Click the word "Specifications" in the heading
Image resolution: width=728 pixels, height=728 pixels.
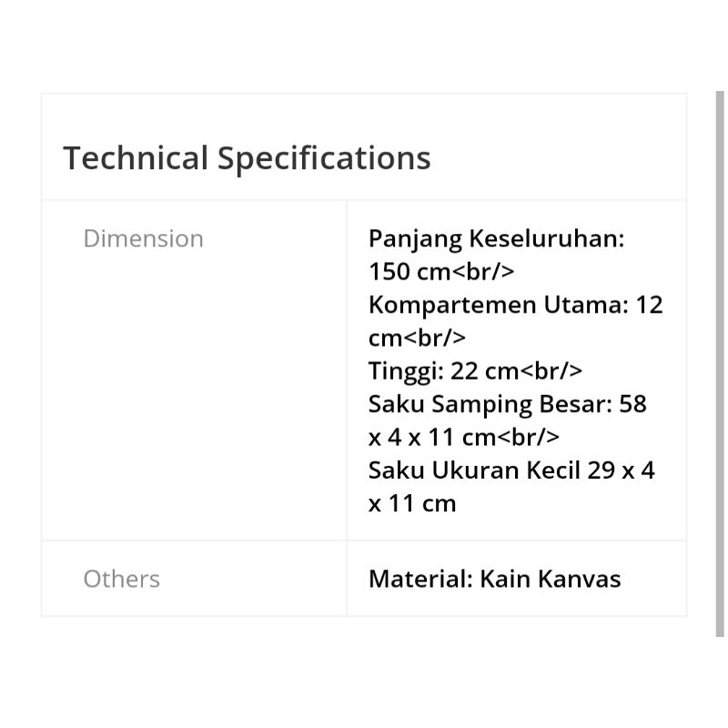(323, 158)
